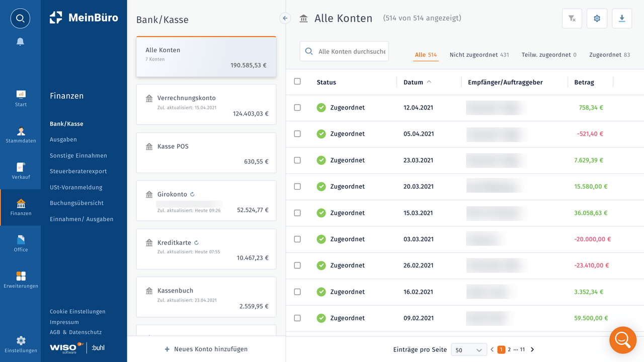Screen dimensions: 644x362
Task: Sort by Empfänger/Auftraggeber column header
Action: pyautogui.click(x=505, y=82)
